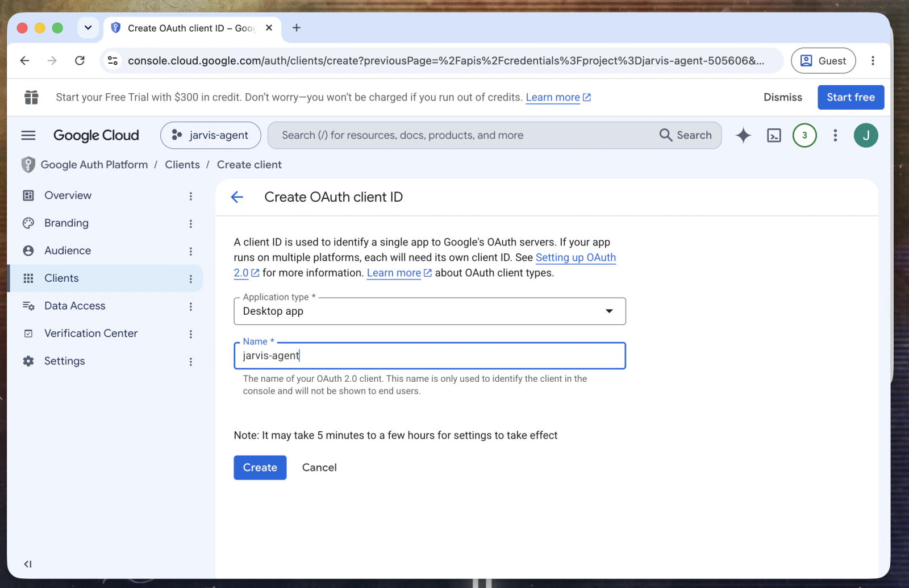
Task: Click the Cancel button
Action: 319,468
